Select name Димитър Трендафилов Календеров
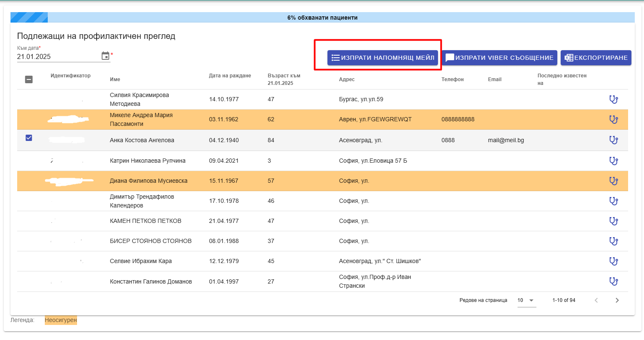The image size is (644, 340). [x=142, y=201]
